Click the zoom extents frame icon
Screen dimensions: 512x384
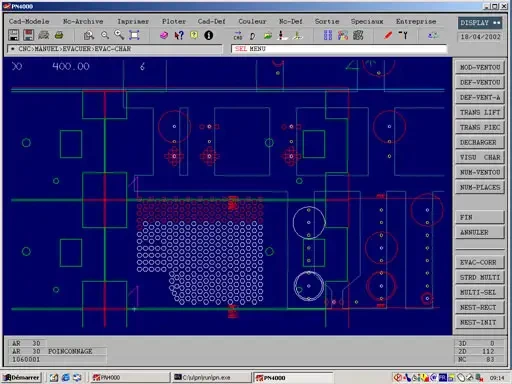click(x=134, y=35)
